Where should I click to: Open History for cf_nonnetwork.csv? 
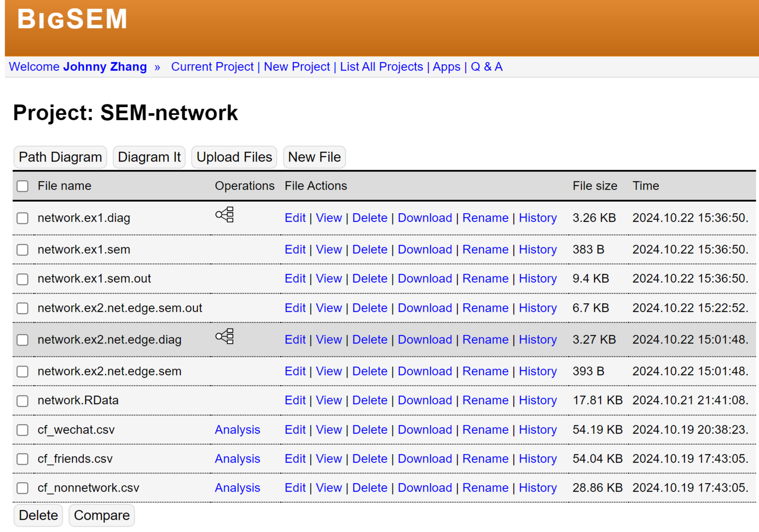coord(538,487)
